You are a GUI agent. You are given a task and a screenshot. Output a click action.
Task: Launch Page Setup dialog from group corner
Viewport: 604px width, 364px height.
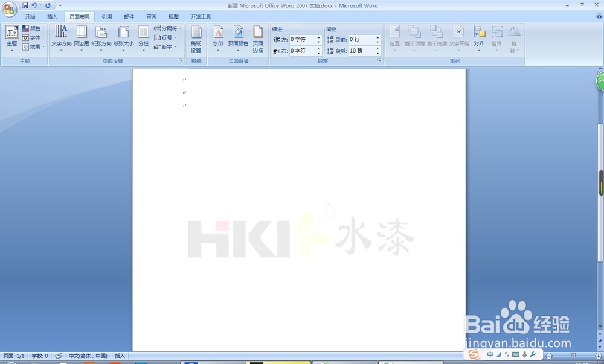pos(180,60)
